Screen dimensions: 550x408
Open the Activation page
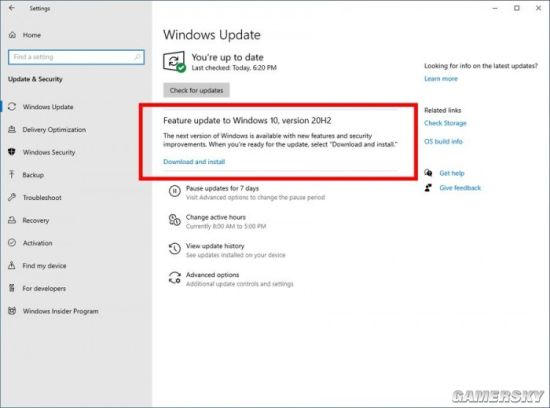[37, 243]
